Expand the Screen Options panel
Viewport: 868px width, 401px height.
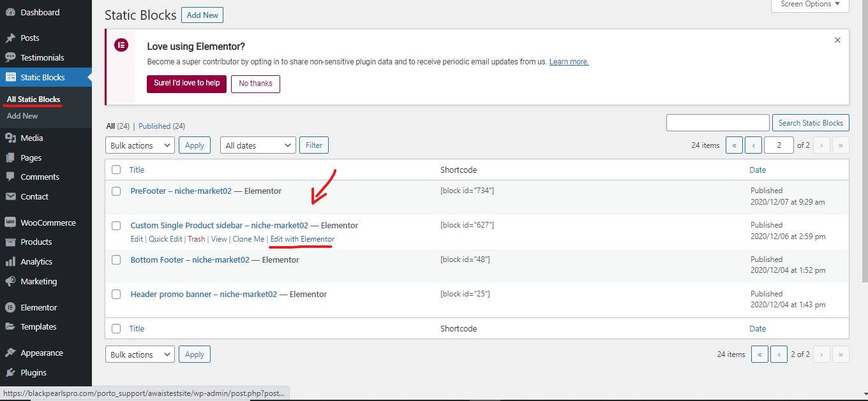point(810,4)
